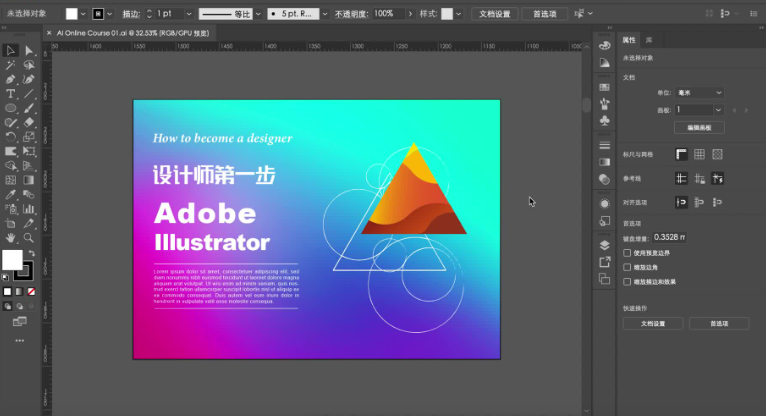Select the Shape Builder tool

point(10,166)
